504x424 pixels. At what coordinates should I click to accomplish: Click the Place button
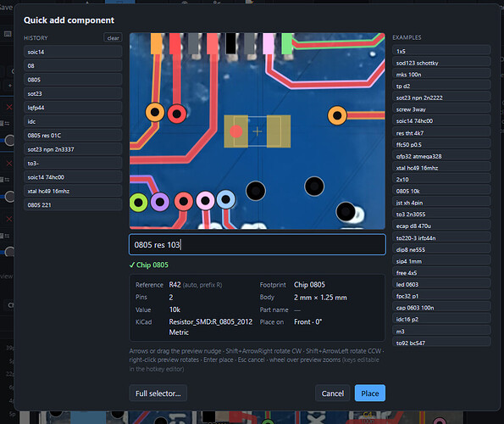click(369, 393)
